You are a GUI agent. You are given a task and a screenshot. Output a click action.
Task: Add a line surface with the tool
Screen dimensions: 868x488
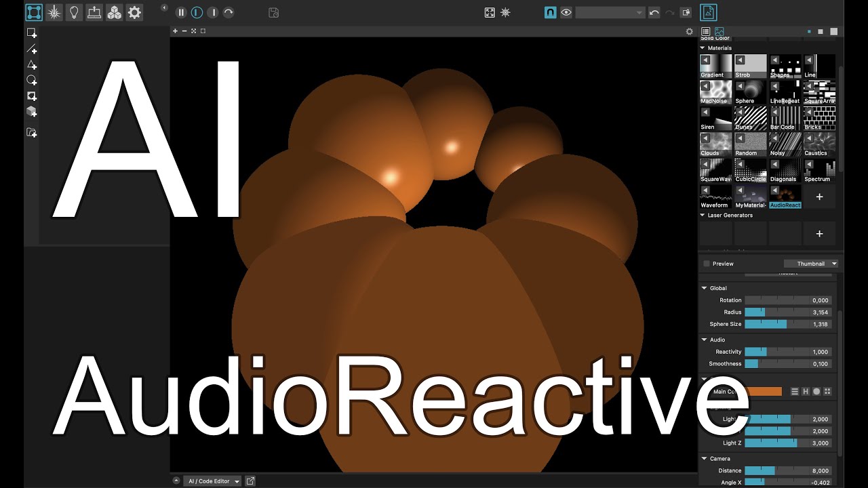32,49
